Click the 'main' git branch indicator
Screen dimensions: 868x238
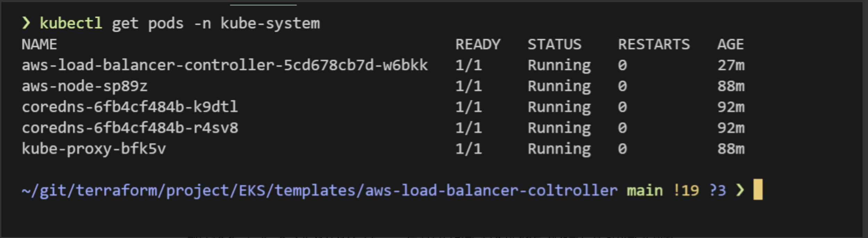pyautogui.click(x=645, y=191)
